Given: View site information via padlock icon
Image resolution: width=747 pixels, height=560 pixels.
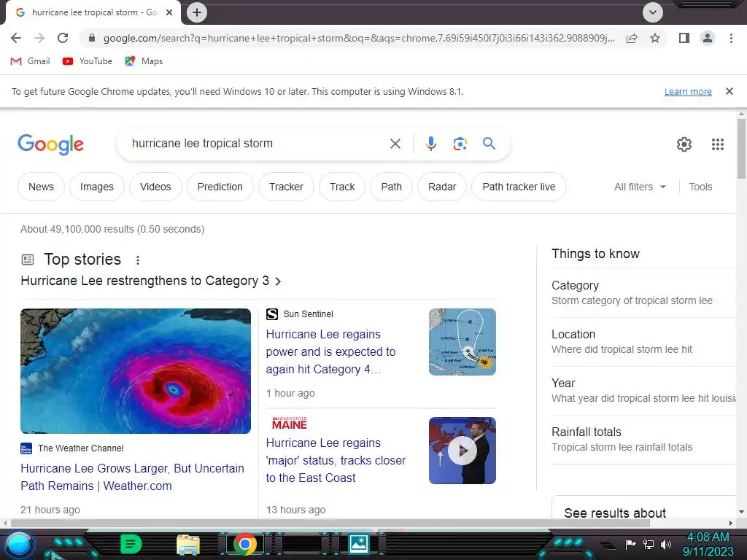Looking at the screenshot, I should coord(92,38).
